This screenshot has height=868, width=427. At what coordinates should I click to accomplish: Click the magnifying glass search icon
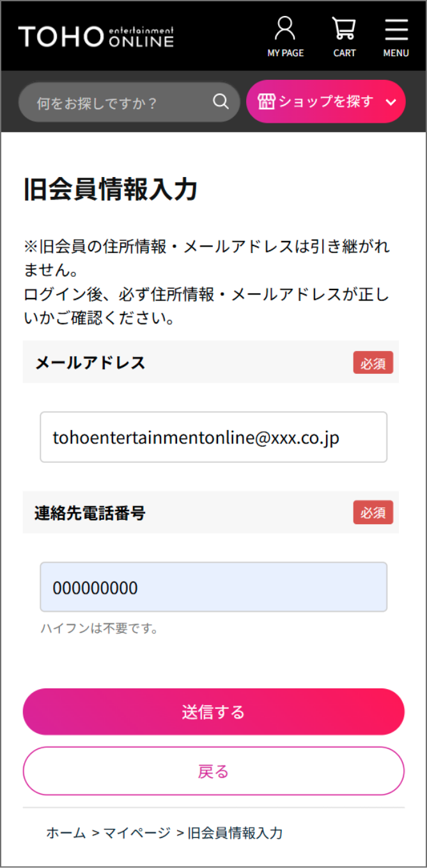coord(221,102)
